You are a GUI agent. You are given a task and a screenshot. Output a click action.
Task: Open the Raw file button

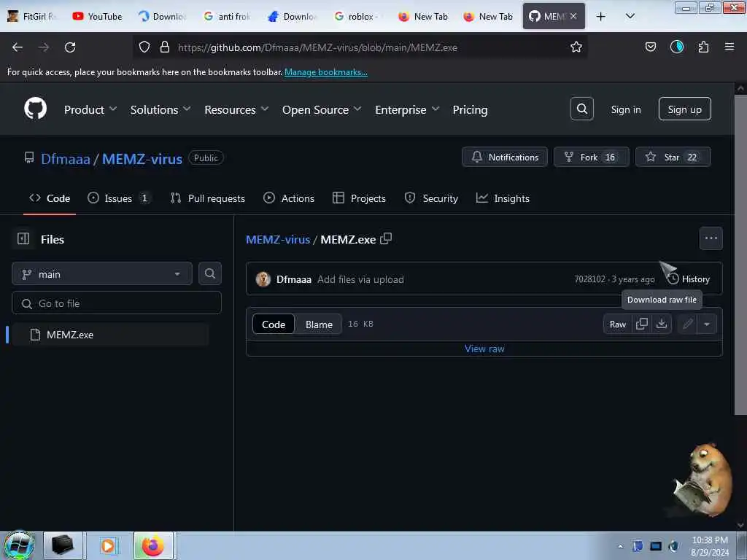(x=618, y=324)
